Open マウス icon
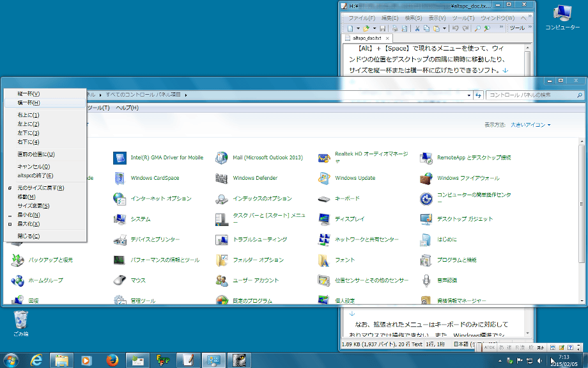The height and width of the screenshot is (368, 588). coord(120,280)
